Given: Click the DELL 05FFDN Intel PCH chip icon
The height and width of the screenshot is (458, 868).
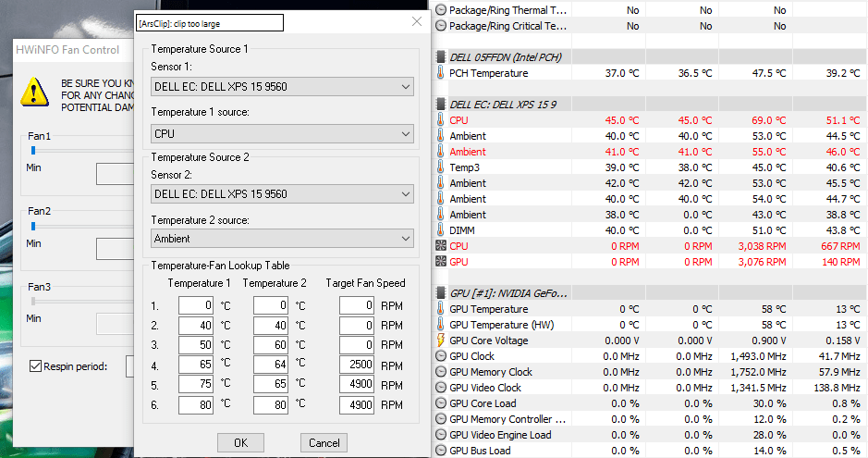Looking at the screenshot, I should 441,56.
